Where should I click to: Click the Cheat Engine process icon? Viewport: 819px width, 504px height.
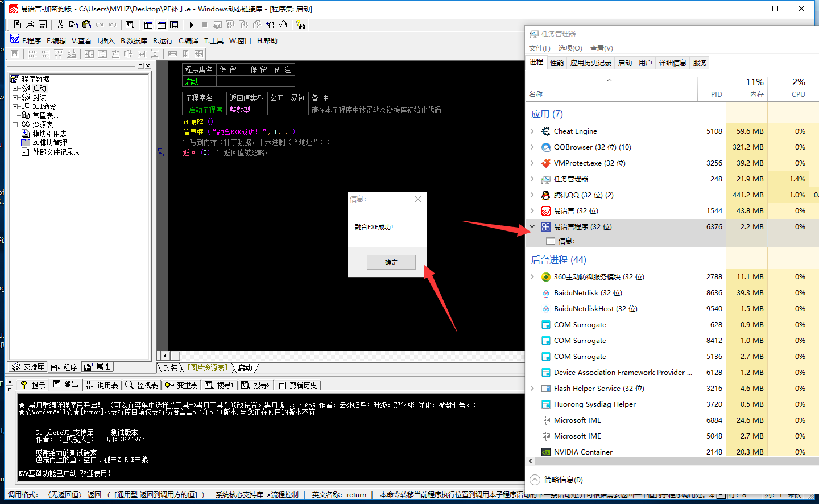click(x=545, y=131)
